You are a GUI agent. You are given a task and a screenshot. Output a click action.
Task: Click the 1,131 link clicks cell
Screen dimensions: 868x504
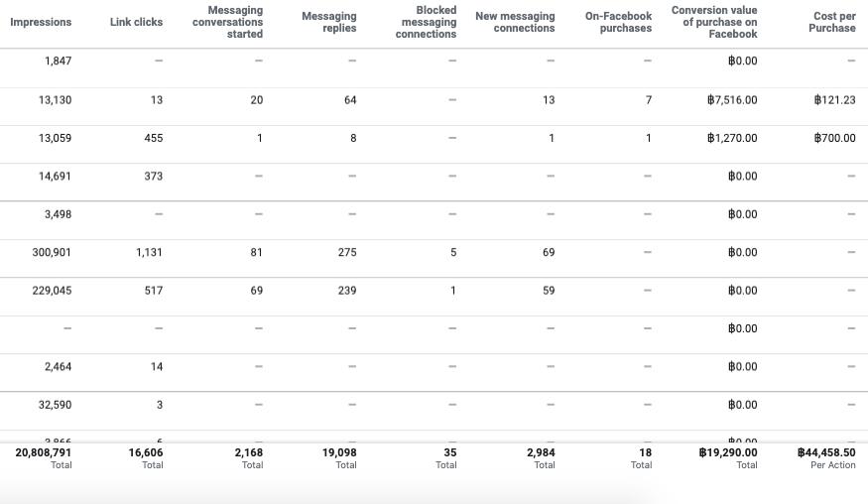tap(149, 253)
